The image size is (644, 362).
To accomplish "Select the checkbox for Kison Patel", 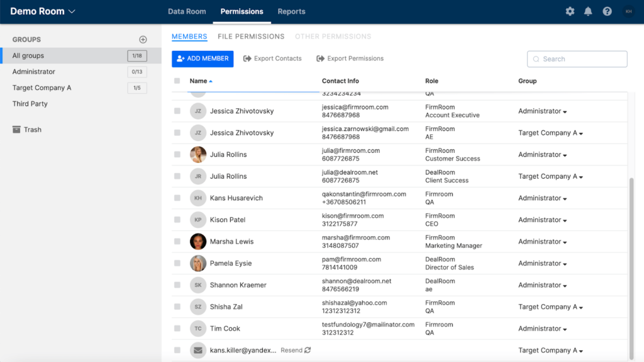I will (177, 220).
